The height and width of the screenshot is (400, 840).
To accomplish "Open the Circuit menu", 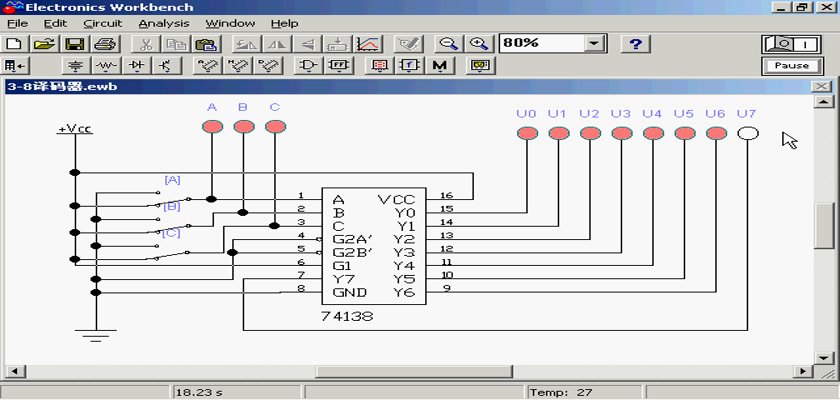I will click(103, 24).
